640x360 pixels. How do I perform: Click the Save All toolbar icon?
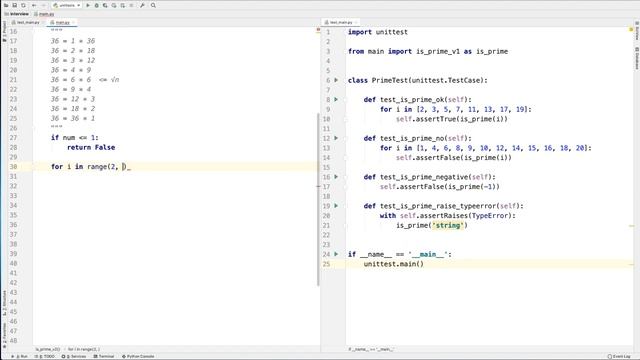(15, 5)
